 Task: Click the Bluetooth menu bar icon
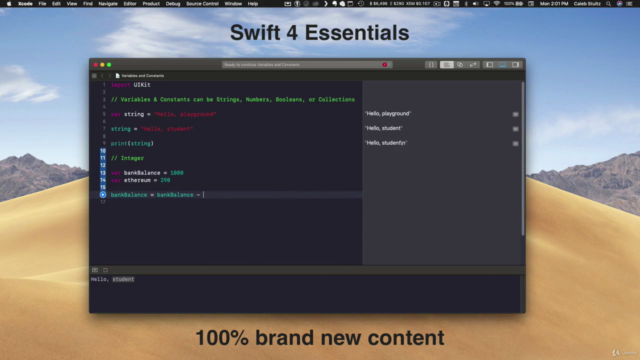[466, 4]
